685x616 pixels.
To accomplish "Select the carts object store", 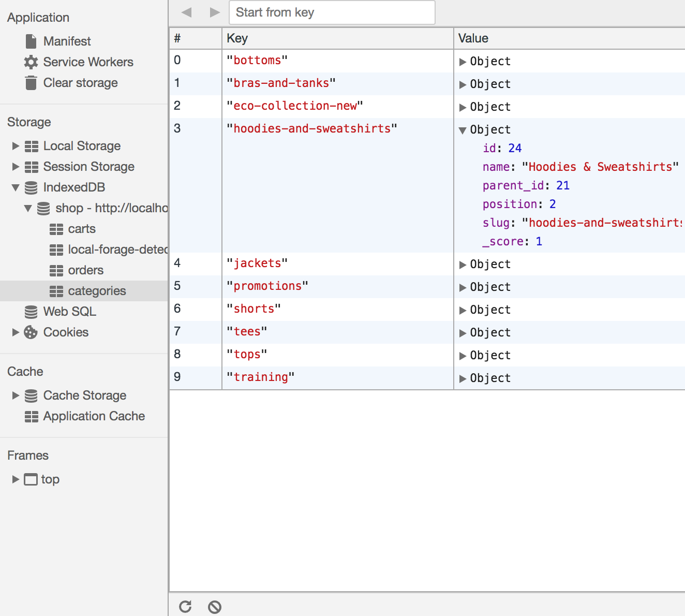I will click(82, 229).
